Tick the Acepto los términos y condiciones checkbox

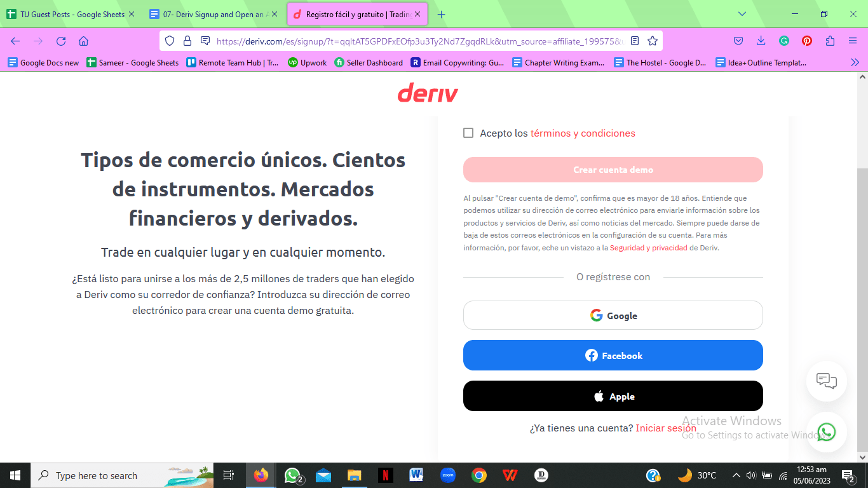click(x=468, y=133)
